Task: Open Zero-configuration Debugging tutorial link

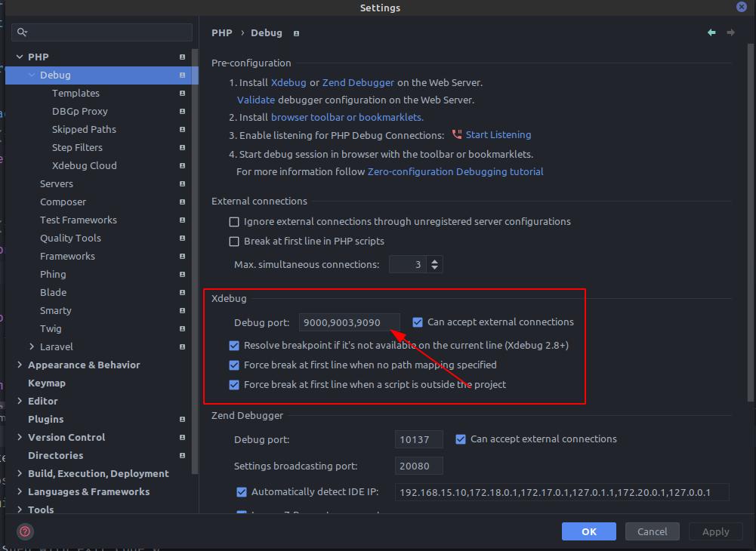Action: point(455,171)
